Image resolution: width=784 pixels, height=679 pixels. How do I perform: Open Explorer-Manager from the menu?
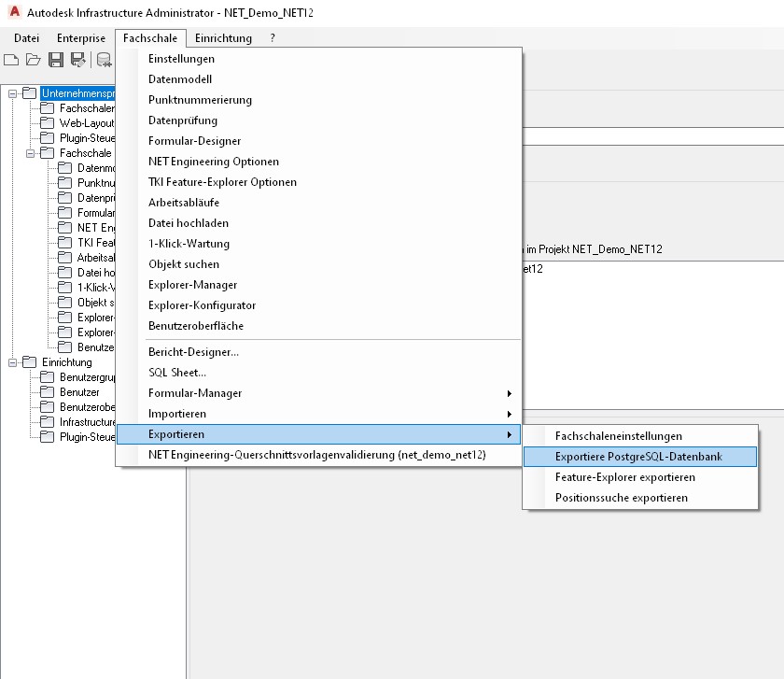[319, 285]
